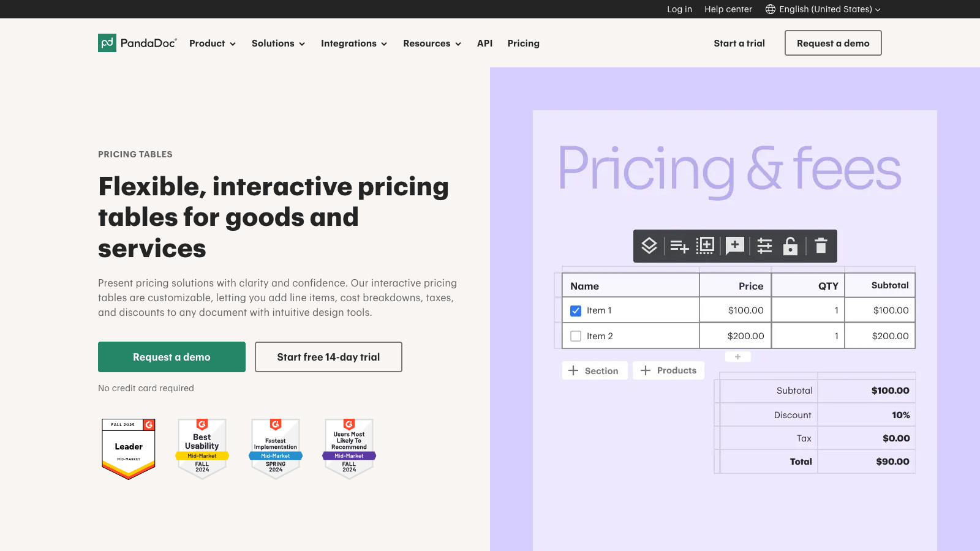Viewport: 980px width, 551px height.
Task: Open the Help center link
Action: point(728,9)
